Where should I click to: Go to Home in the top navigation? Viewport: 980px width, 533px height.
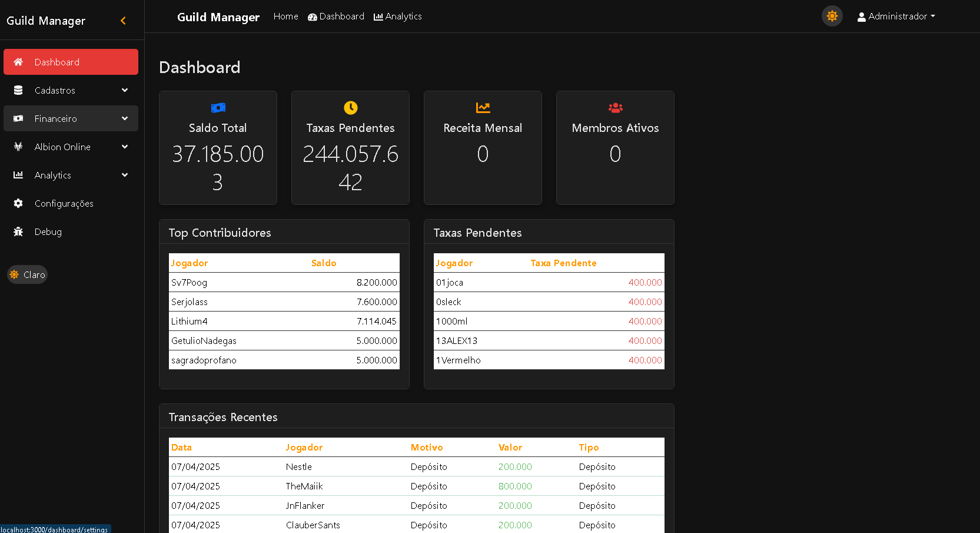(285, 16)
